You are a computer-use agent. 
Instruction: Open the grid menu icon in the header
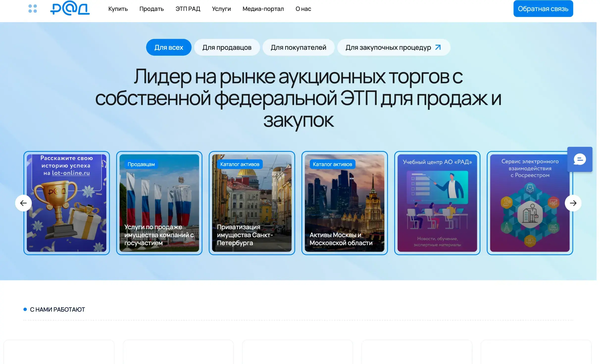(32, 9)
